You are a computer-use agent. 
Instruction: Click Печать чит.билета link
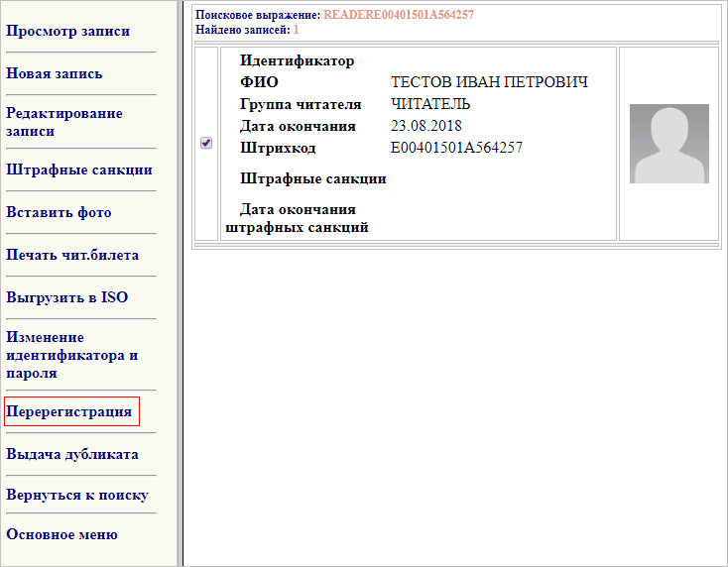coord(72,255)
